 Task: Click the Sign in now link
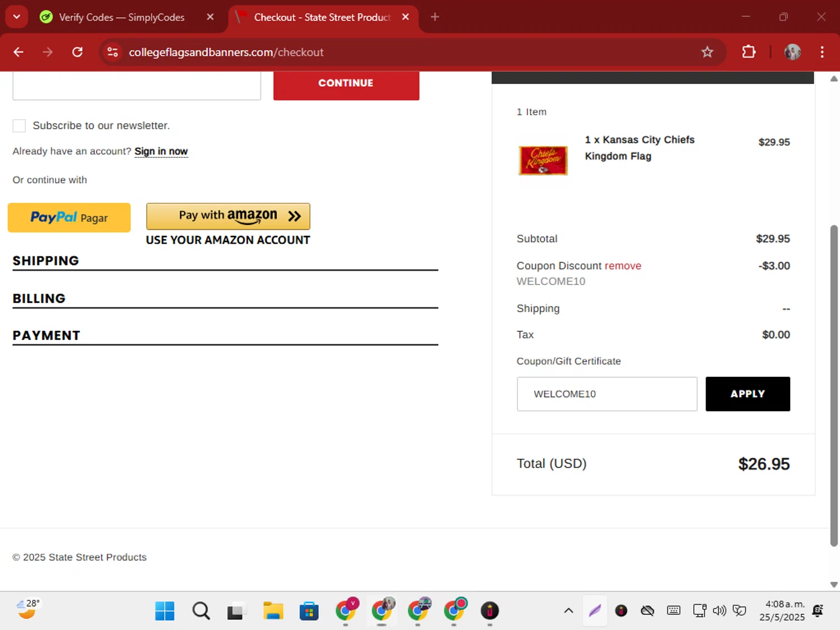coord(161,151)
